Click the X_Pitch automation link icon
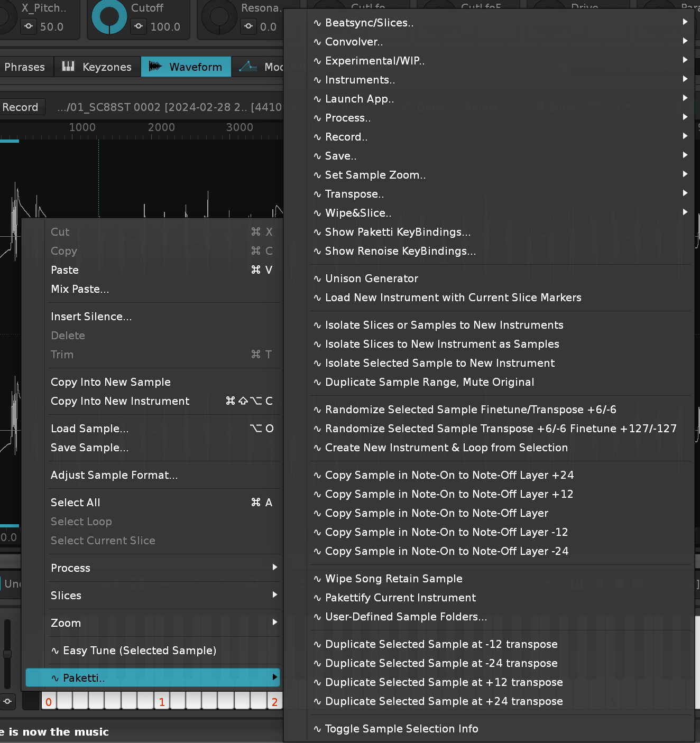Viewport: 700px width, 743px height. [29, 26]
